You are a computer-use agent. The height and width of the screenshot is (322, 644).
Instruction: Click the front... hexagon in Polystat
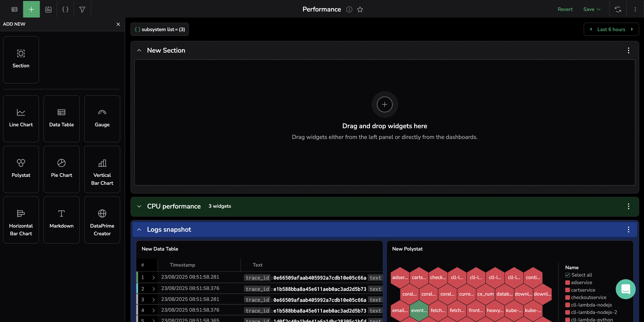click(476, 310)
